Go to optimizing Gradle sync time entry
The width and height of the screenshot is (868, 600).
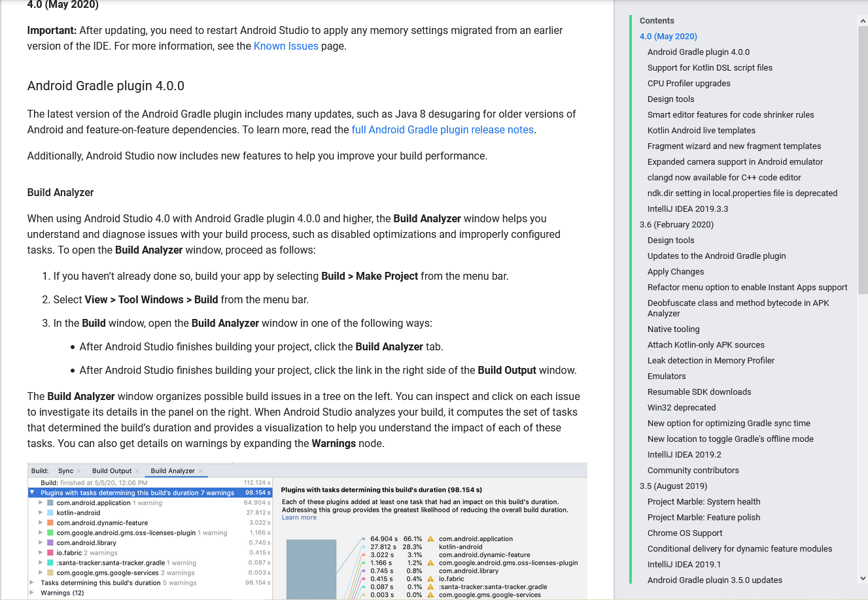pyautogui.click(x=729, y=424)
